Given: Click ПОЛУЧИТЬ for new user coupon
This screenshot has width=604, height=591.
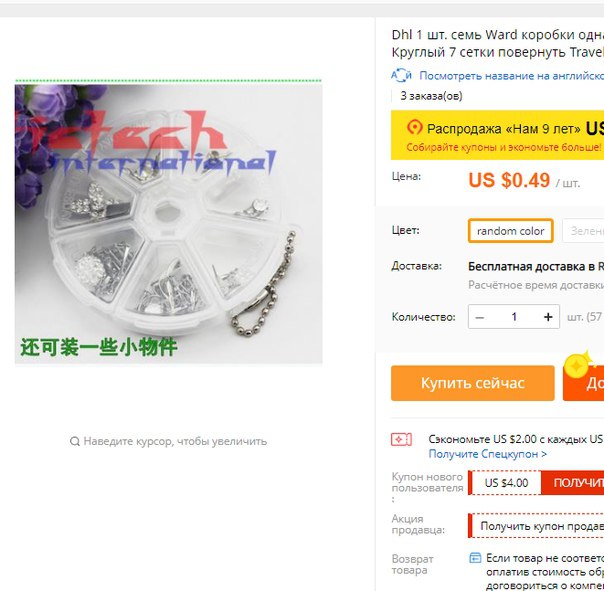Looking at the screenshot, I should click(573, 483).
